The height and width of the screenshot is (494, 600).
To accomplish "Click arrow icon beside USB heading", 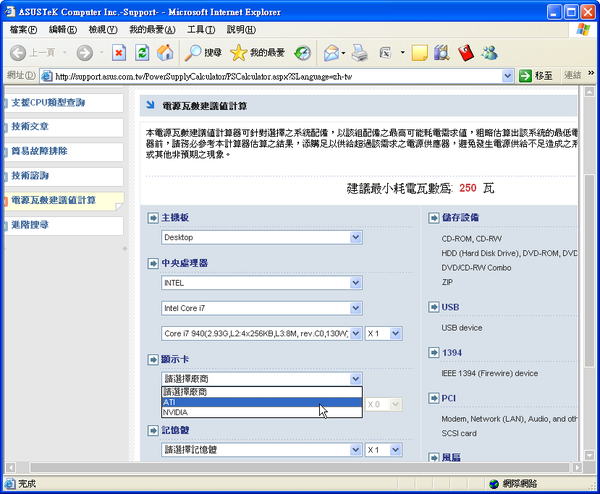I will pos(434,307).
